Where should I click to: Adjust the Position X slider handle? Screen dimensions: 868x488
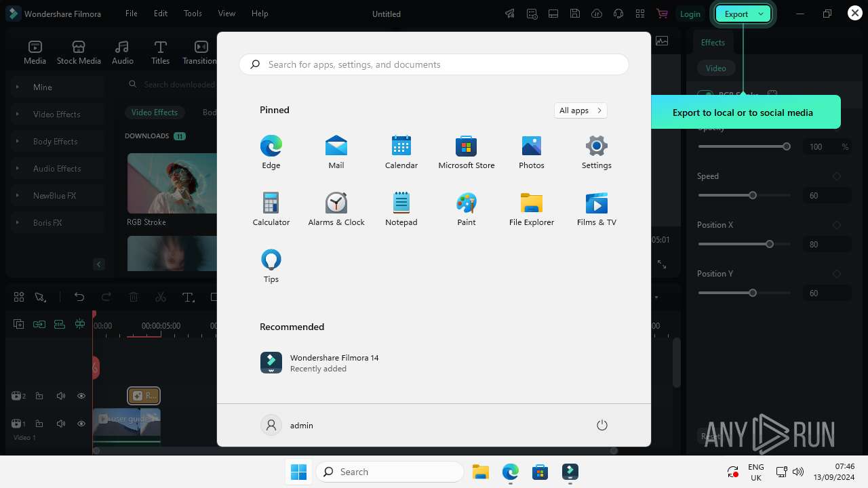pos(770,244)
